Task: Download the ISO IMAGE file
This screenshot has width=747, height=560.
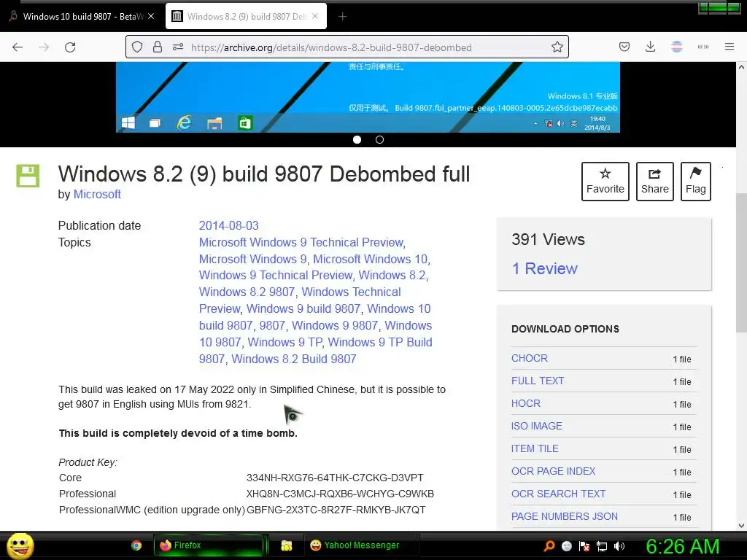Action: coord(536,426)
